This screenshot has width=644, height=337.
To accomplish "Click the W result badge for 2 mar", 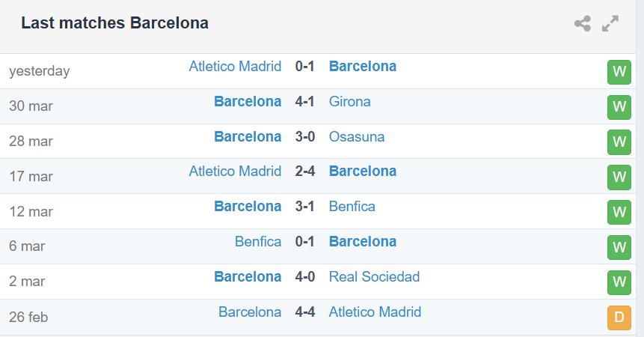I will click(x=619, y=283).
